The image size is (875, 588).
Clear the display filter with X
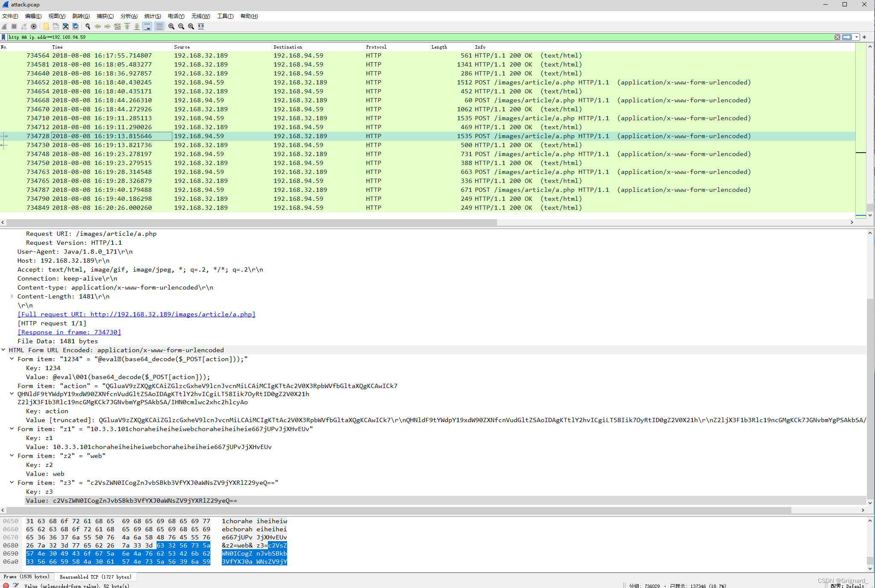point(837,37)
